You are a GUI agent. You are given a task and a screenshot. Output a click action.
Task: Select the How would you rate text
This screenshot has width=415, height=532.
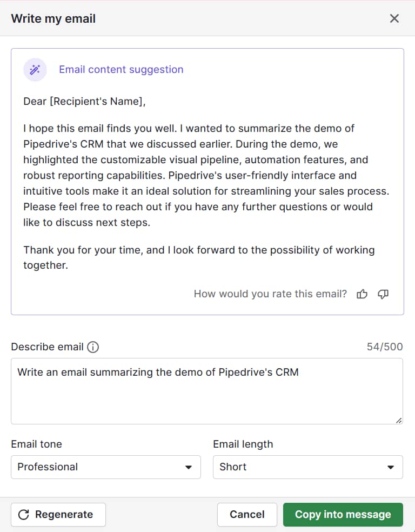270,294
